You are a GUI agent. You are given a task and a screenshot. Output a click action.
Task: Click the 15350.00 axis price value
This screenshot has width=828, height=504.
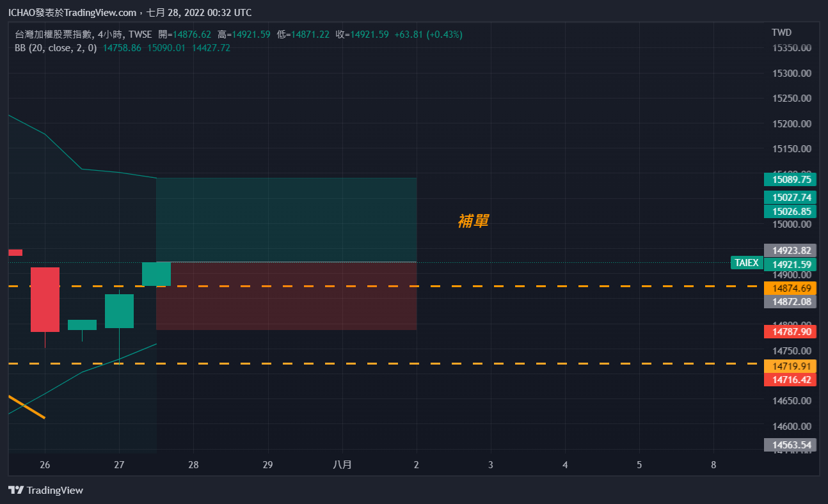792,48
